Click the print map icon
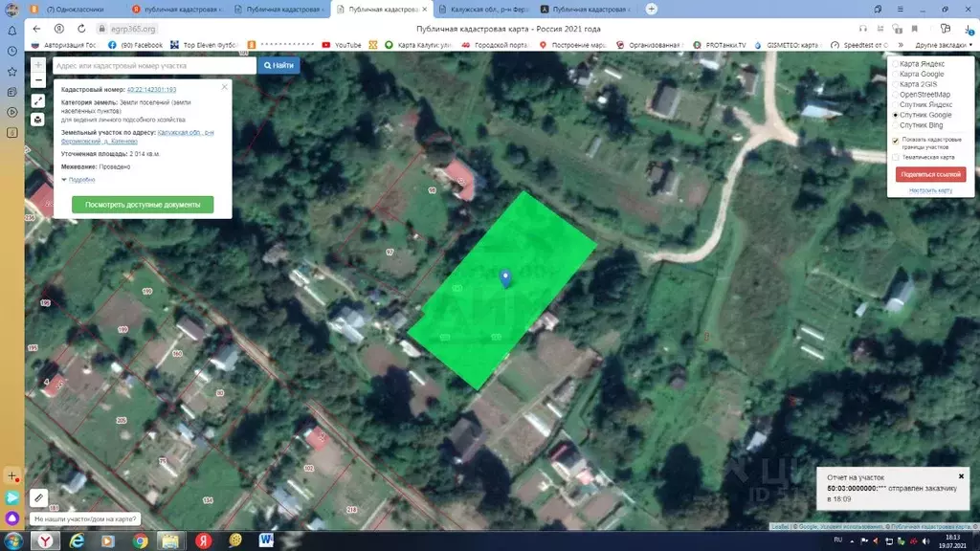This screenshot has height=551, width=980. point(37,120)
